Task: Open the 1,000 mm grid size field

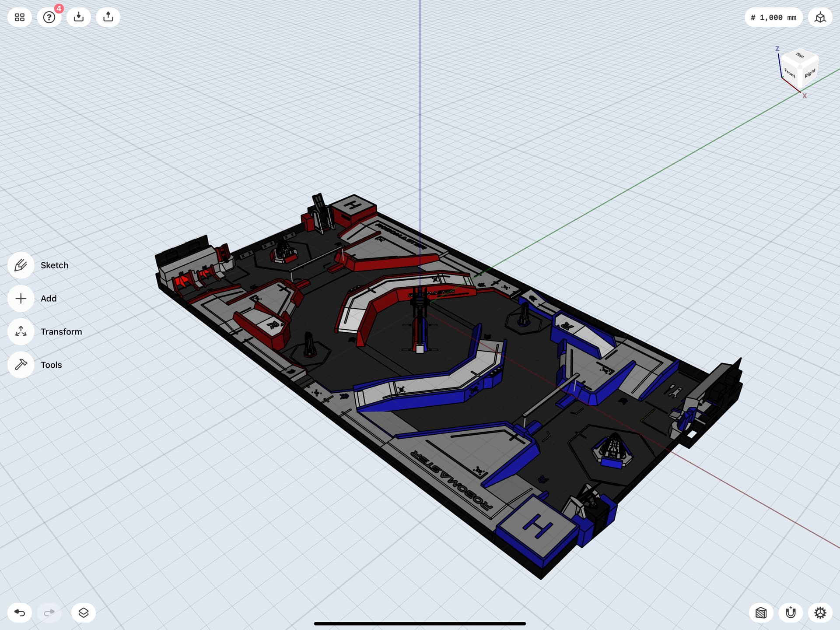Action: [773, 18]
